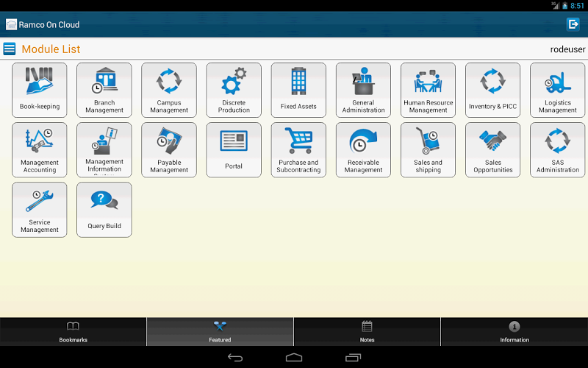Open Logistics Management module
Image resolution: width=588 pixels, height=368 pixels.
558,90
